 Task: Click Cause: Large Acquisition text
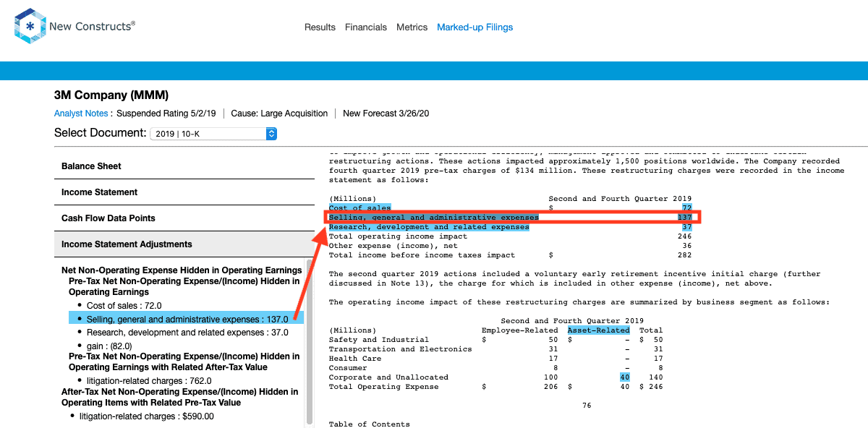point(279,114)
